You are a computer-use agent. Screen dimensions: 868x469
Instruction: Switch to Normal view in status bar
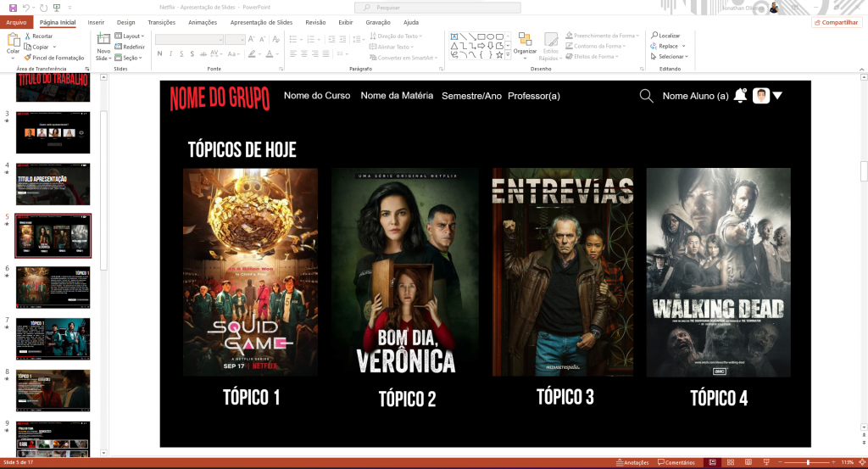[x=712, y=462]
